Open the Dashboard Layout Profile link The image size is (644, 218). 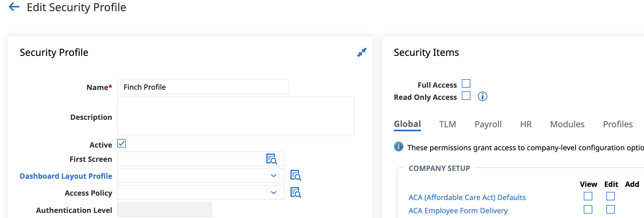coord(66,176)
